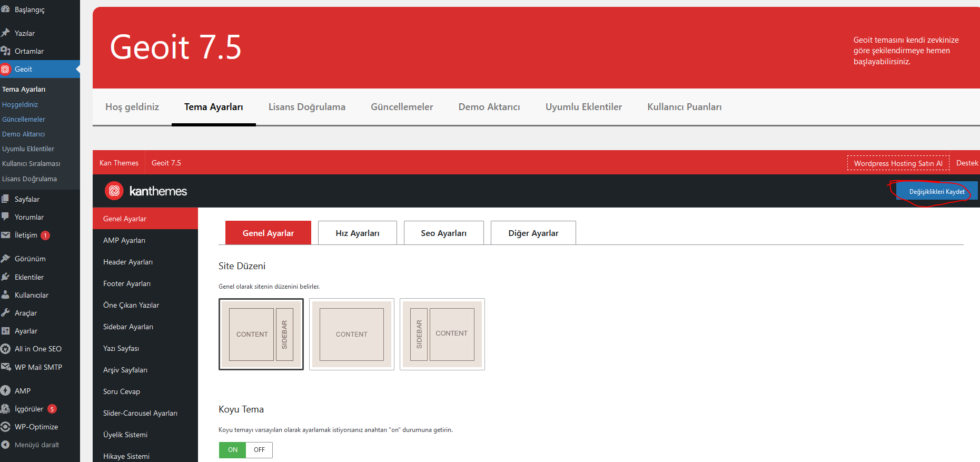The image size is (980, 462).
Task: Switch to Güncellemeler tab
Action: click(402, 107)
